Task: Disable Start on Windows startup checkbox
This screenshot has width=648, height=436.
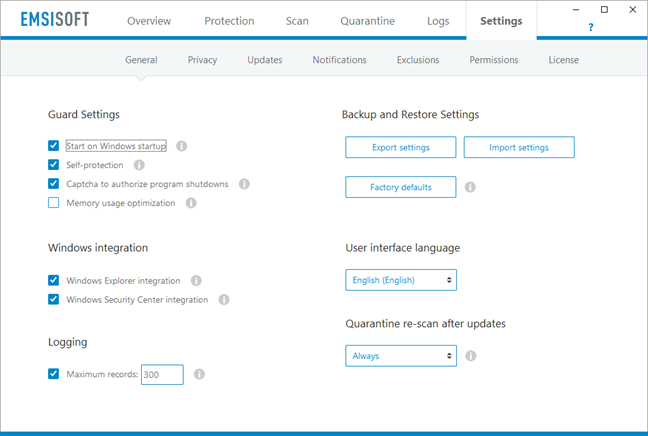Action: click(53, 145)
